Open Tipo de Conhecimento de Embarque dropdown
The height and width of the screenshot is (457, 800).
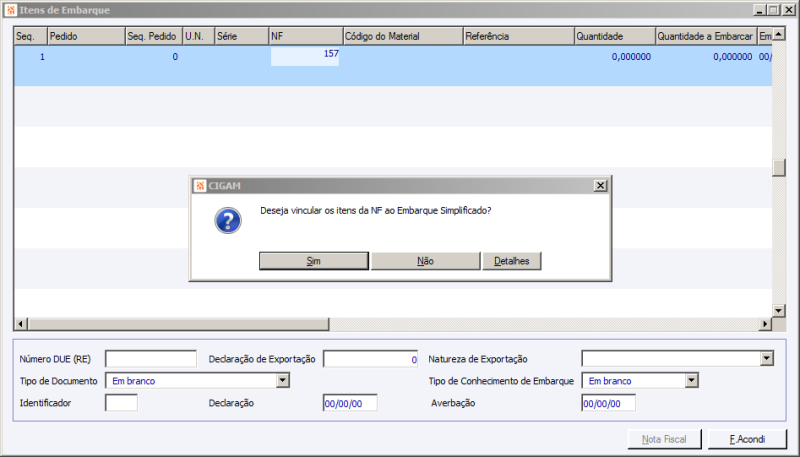coord(691,380)
